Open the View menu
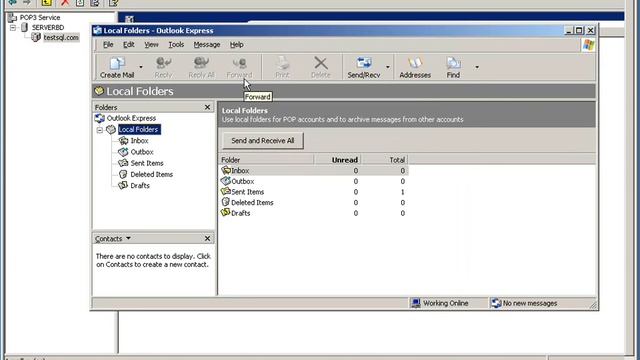 pos(151,44)
